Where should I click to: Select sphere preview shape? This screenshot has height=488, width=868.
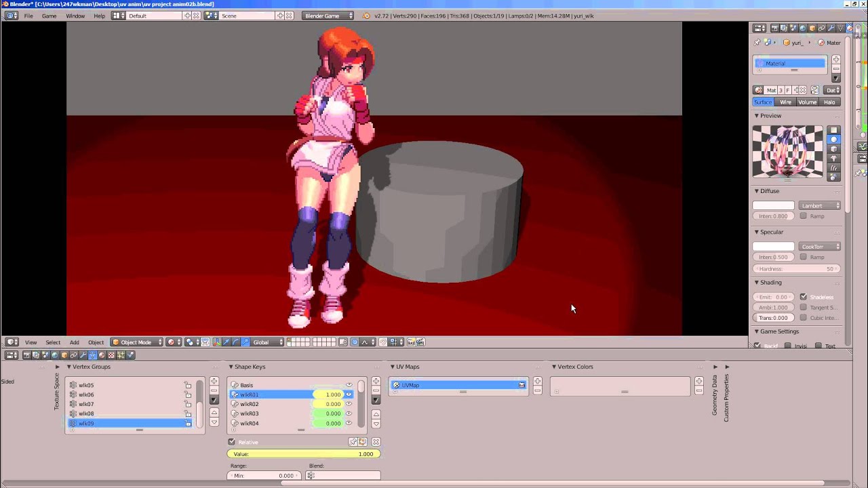pyautogui.click(x=834, y=139)
